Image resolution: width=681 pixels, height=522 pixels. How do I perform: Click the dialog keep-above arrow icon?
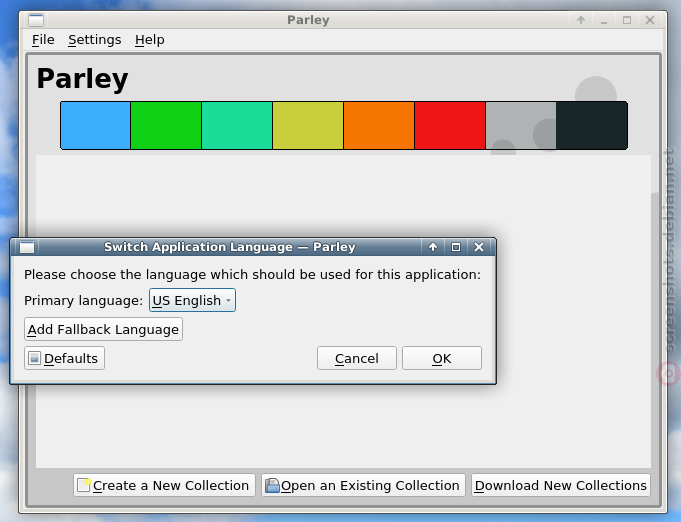[x=433, y=247]
